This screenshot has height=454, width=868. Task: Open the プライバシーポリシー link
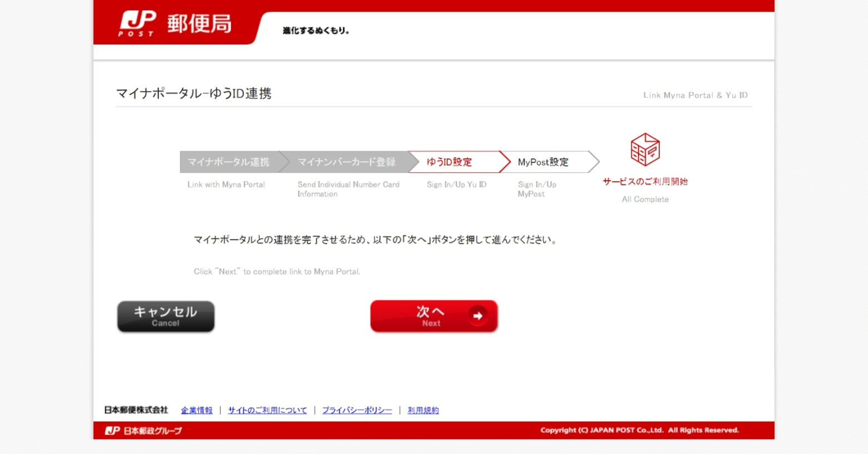pyautogui.click(x=357, y=410)
